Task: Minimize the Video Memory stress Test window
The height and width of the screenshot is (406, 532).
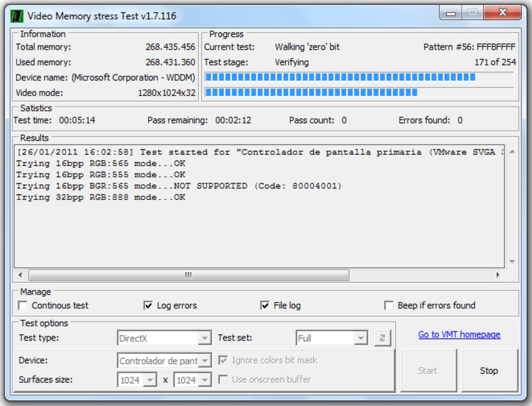Action: point(451,12)
